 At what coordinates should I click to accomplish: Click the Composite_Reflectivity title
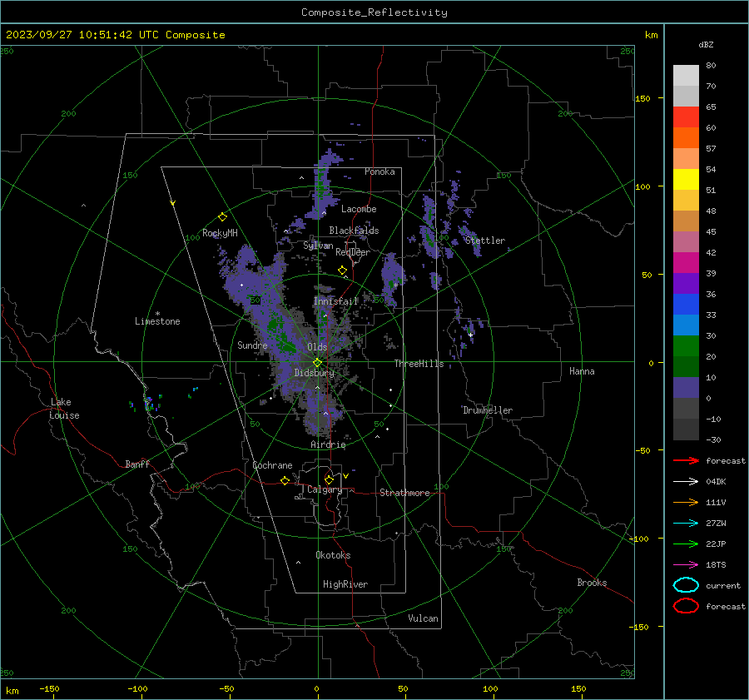coord(374,12)
